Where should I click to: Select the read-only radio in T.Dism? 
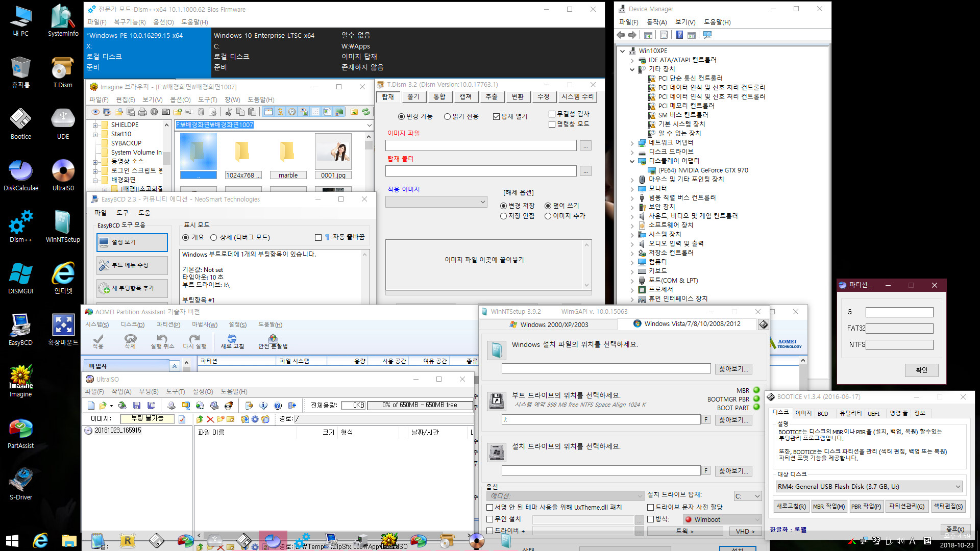pyautogui.click(x=447, y=116)
